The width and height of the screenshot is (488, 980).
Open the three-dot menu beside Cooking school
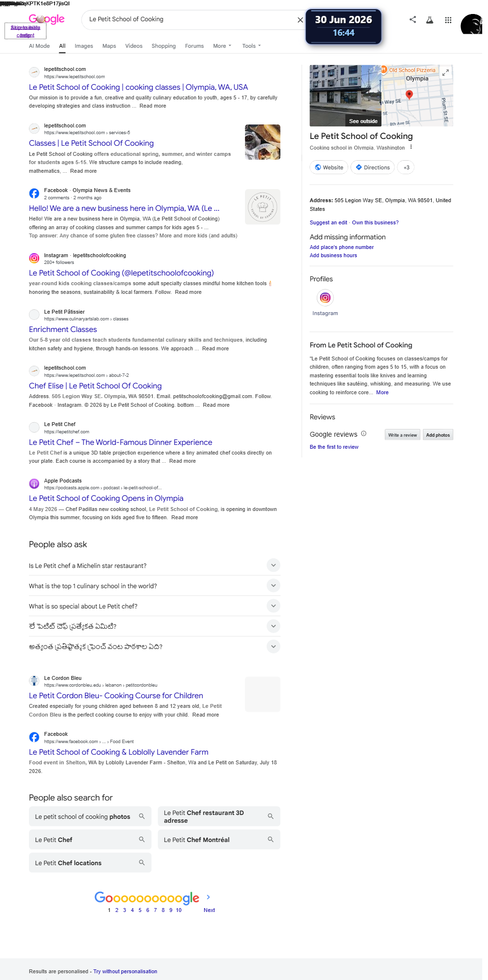(411, 147)
